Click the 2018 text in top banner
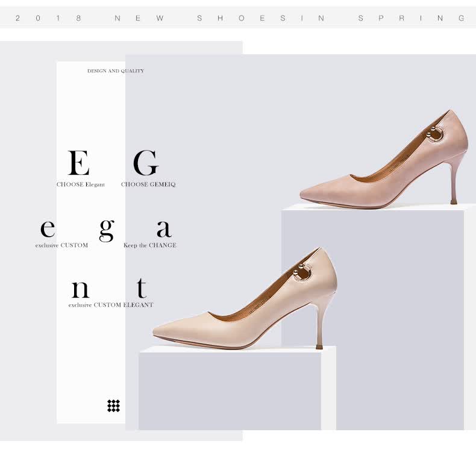476x473 pixels. pos(48,18)
